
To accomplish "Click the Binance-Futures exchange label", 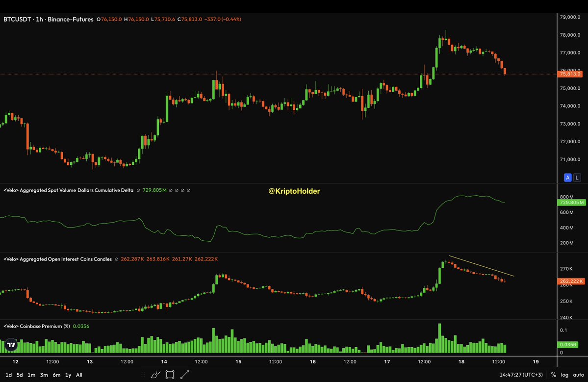I will (71, 19).
